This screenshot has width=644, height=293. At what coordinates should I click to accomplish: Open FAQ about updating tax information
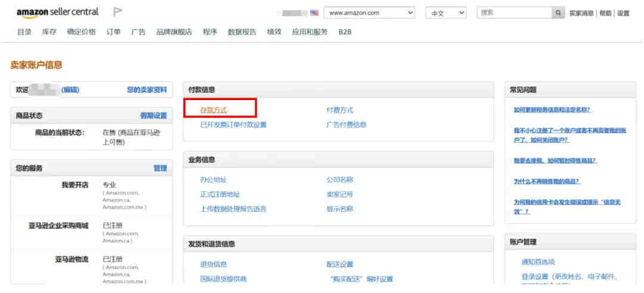553,110
